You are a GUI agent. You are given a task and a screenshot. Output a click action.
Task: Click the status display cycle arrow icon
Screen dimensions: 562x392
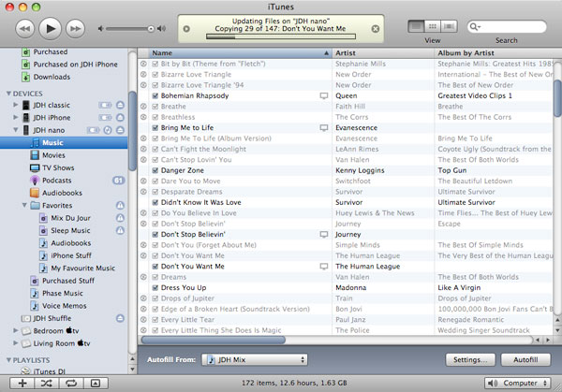point(186,29)
